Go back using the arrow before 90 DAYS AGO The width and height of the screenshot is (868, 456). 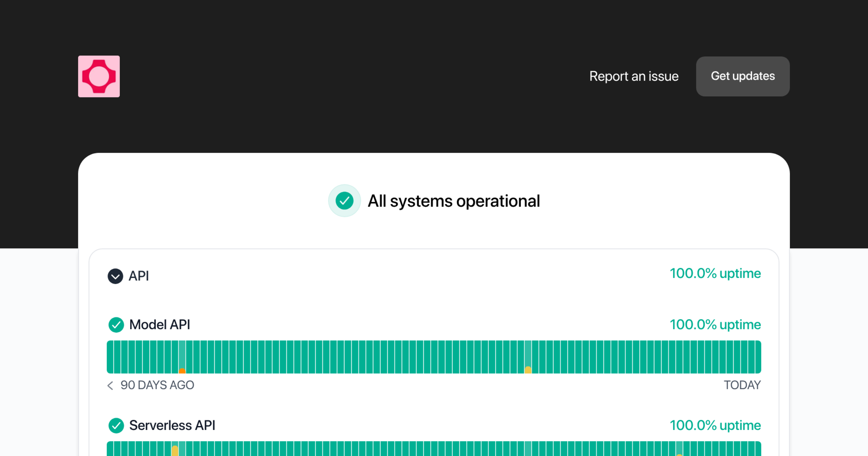click(x=110, y=385)
